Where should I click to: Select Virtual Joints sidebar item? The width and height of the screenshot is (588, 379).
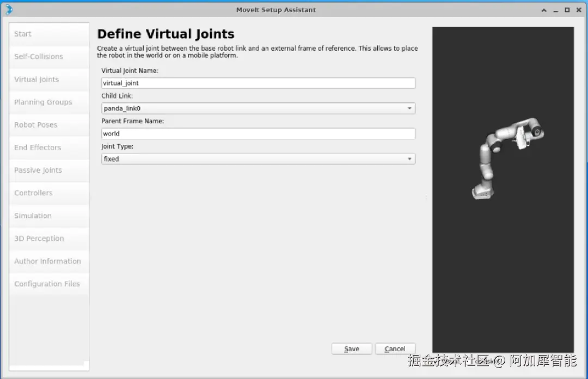click(49, 79)
